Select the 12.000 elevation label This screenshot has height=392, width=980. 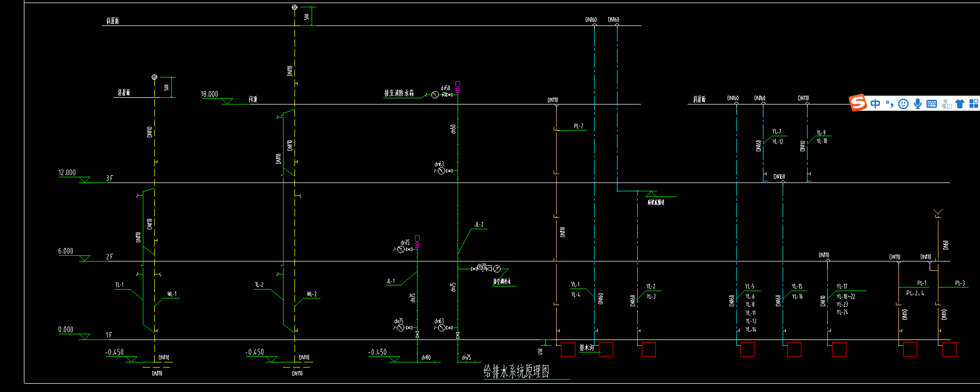(x=67, y=173)
